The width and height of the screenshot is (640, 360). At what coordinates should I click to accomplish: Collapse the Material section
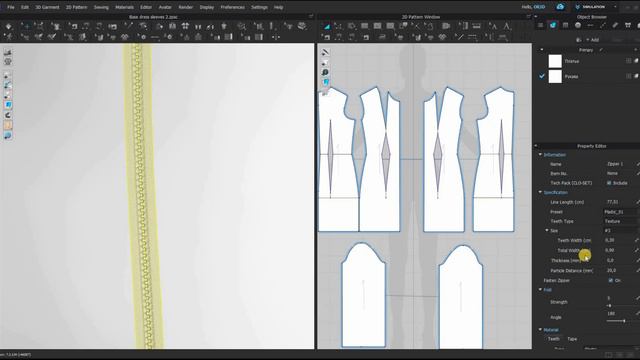540,330
